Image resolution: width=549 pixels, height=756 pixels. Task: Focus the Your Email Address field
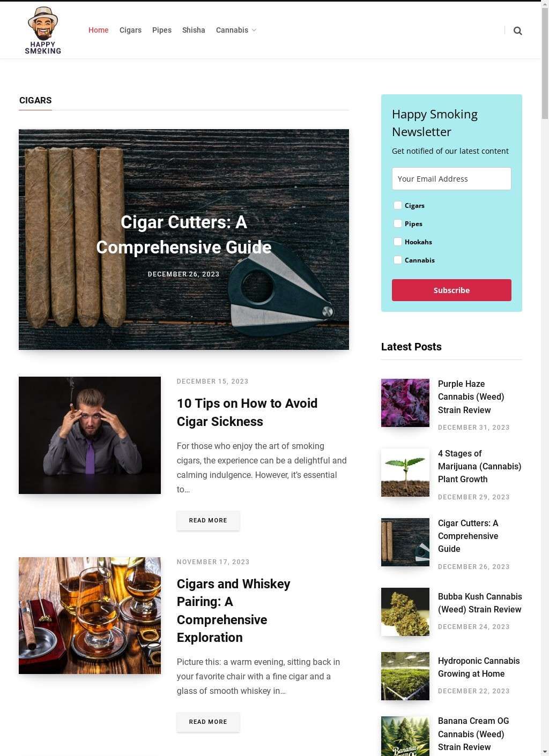point(451,178)
